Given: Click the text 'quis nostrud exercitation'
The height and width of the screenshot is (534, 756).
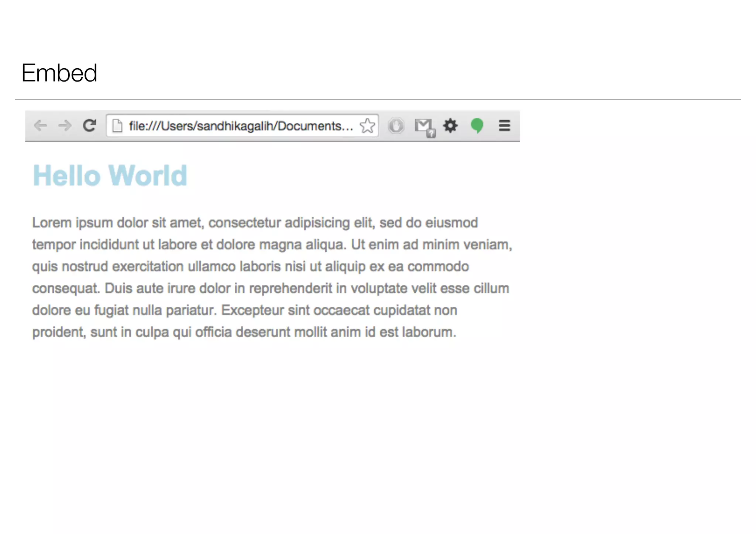Looking at the screenshot, I should 107,266.
